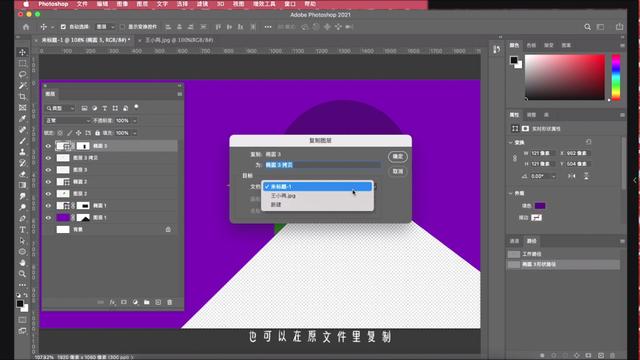This screenshot has width=640, height=360.
Task: Select the History Brush tool
Action: [x=22, y=163]
